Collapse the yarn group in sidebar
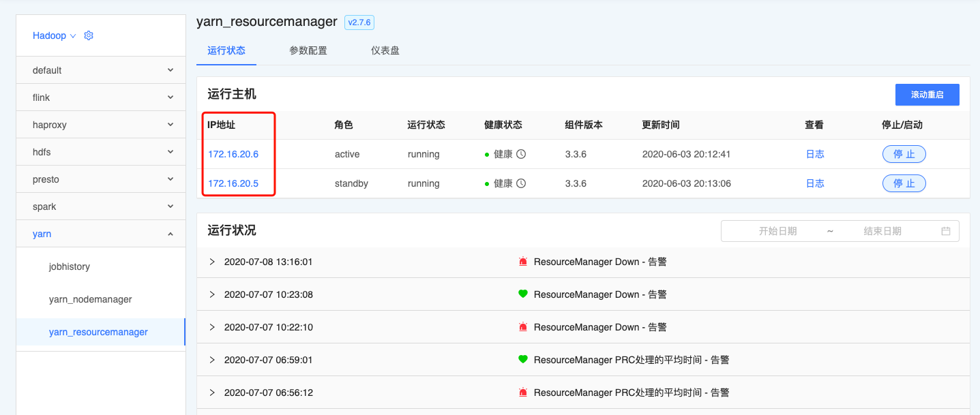 click(x=170, y=234)
